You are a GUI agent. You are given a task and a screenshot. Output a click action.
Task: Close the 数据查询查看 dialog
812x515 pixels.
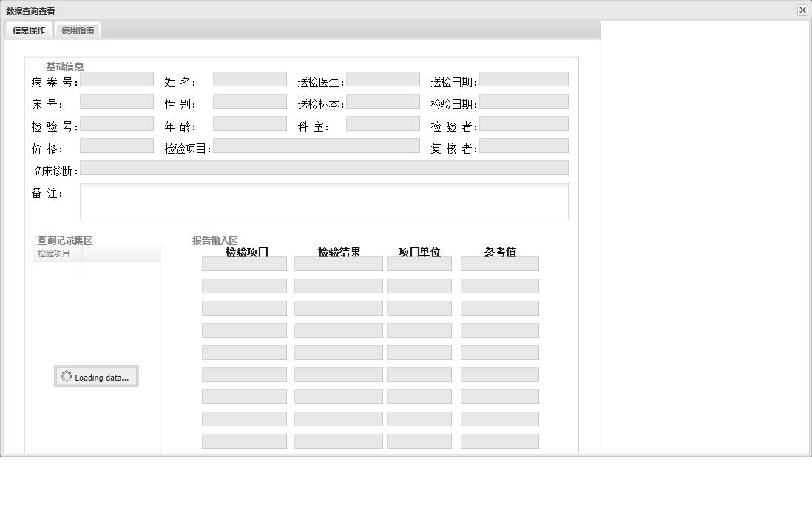(x=802, y=10)
